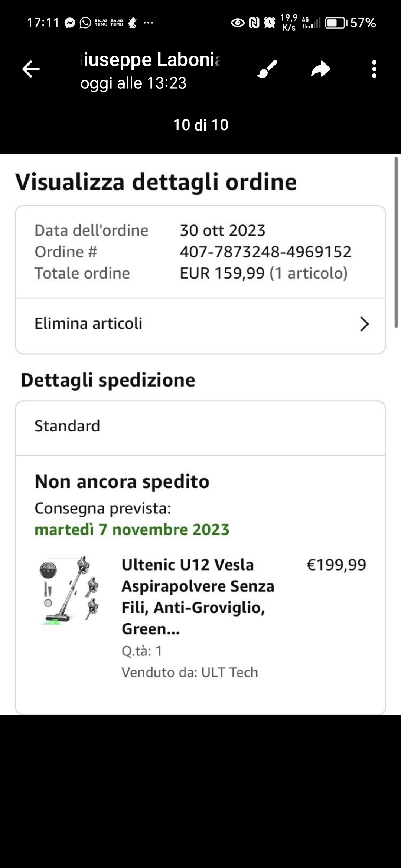
Task: Tap the order number 407-7873248-4969152
Action: tap(265, 252)
